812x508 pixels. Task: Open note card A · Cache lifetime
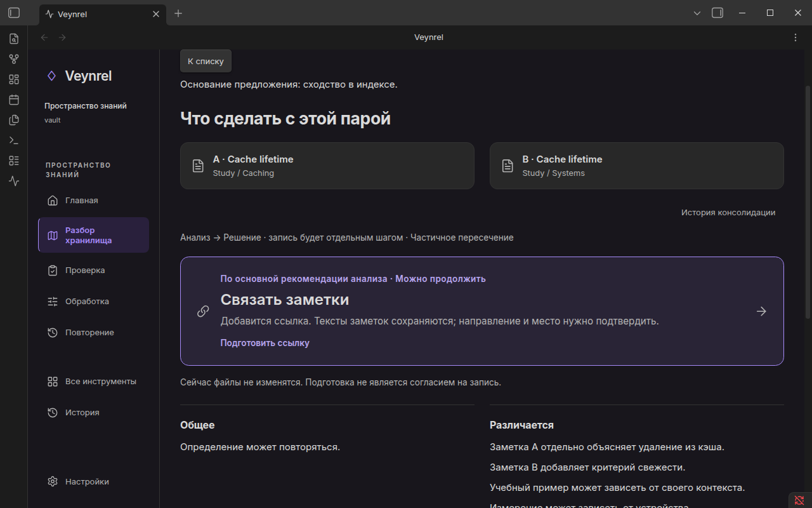[327, 166]
